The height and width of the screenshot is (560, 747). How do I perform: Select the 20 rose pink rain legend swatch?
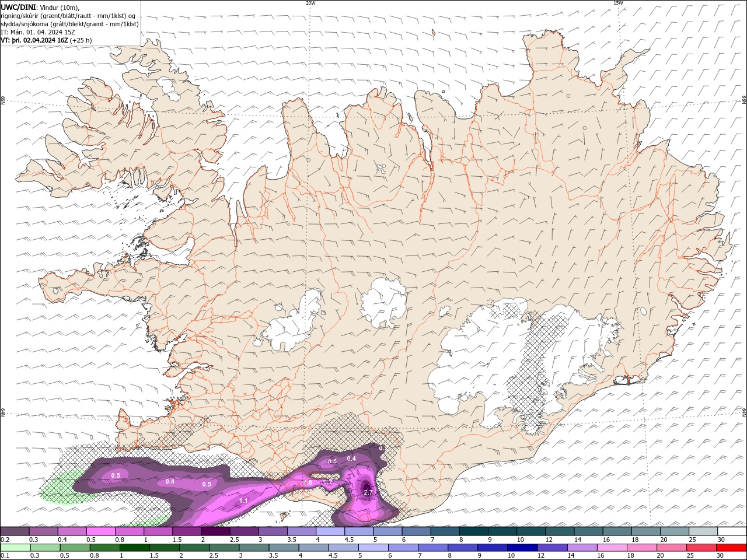tap(671, 548)
